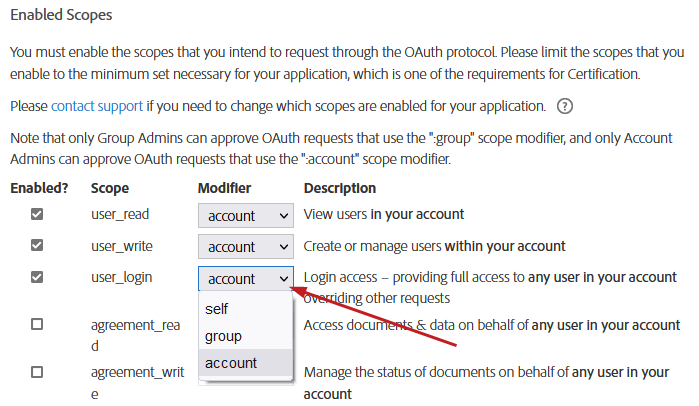Check the agreement_write scope checkbox

[37, 372]
